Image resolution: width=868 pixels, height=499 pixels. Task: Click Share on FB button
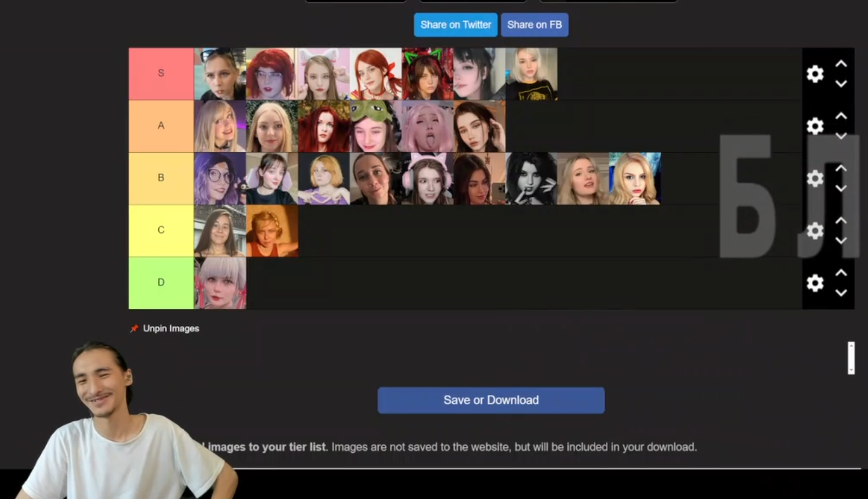point(534,25)
